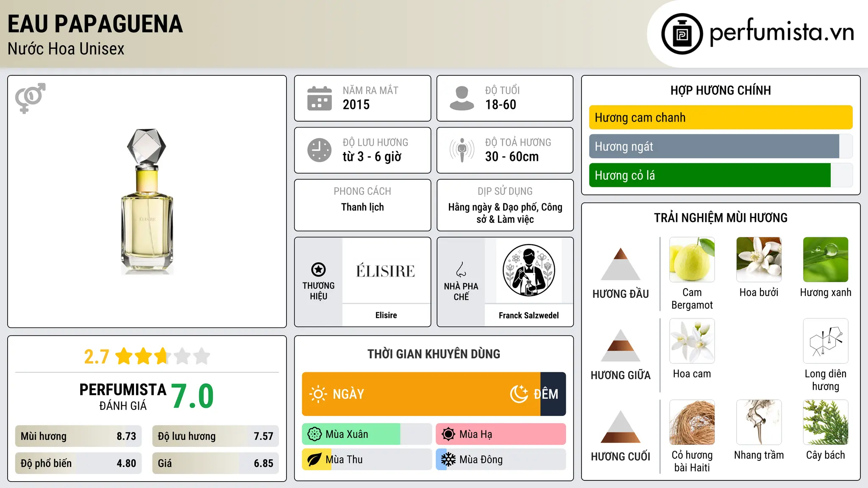Click the nose icon above Nhà pha chế
The height and width of the screenshot is (488, 868).
coord(461,269)
